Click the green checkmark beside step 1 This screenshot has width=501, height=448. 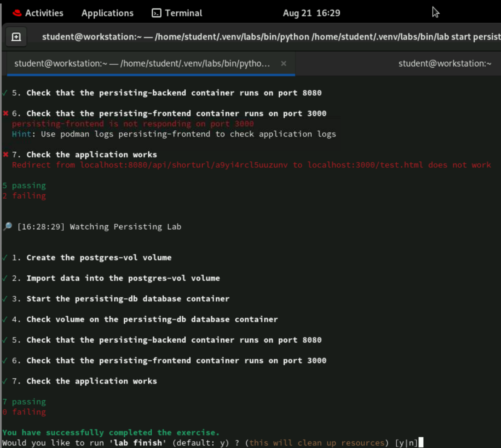(4, 257)
